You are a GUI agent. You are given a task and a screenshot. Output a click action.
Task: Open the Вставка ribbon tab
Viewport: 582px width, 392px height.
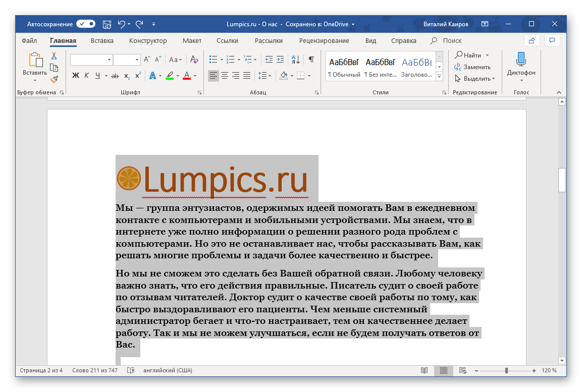102,41
